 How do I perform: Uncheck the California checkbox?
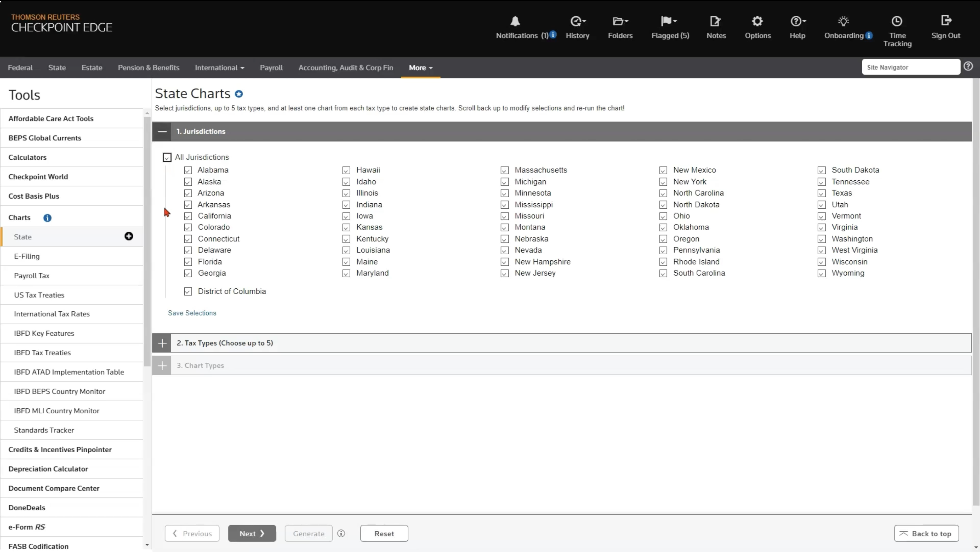coord(188,216)
